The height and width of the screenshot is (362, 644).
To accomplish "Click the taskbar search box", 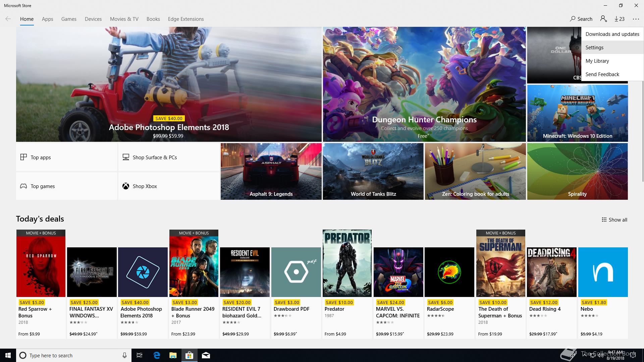I will point(74,355).
